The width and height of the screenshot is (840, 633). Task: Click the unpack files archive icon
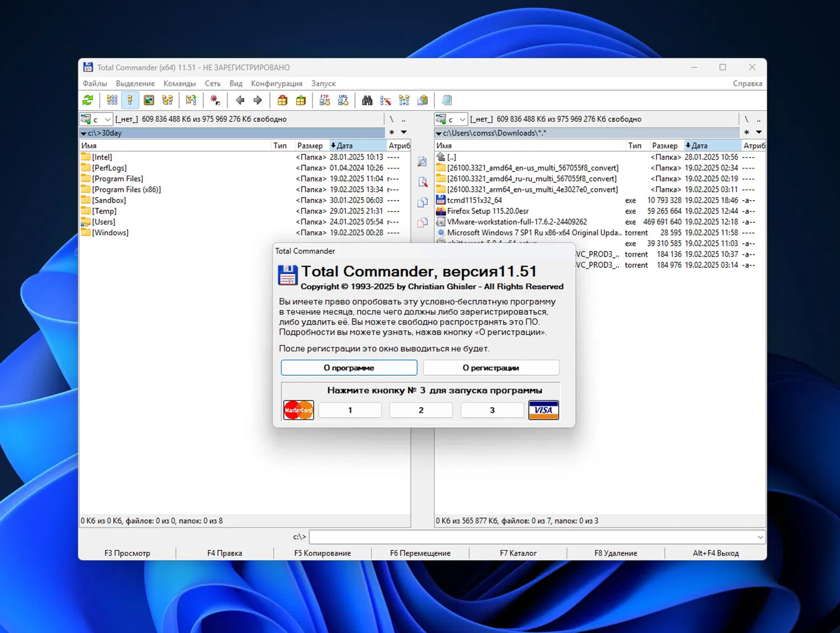click(x=301, y=100)
